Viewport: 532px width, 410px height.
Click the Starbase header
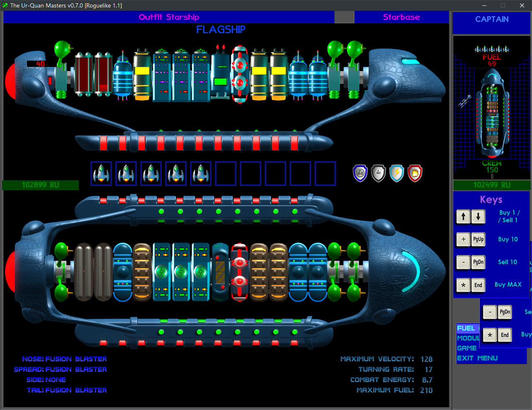(x=401, y=17)
